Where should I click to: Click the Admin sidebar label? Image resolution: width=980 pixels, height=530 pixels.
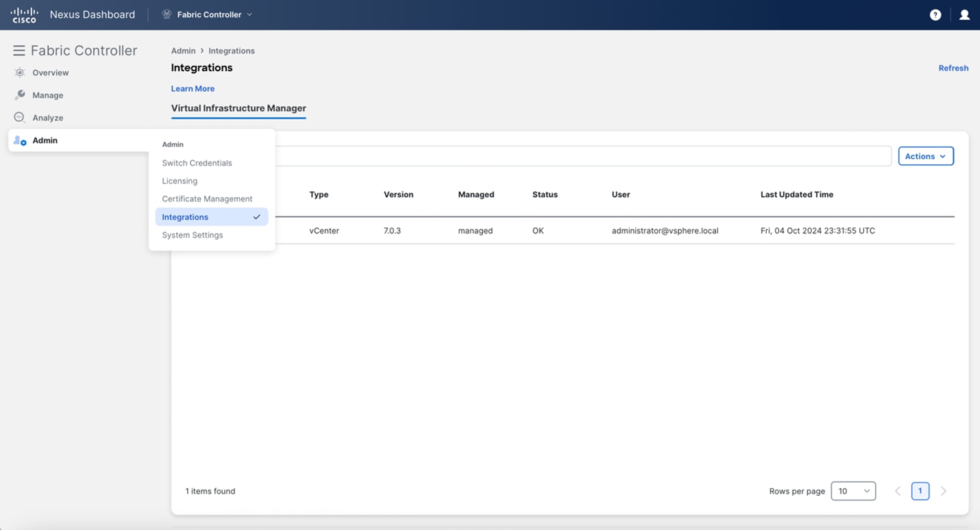point(45,140)
